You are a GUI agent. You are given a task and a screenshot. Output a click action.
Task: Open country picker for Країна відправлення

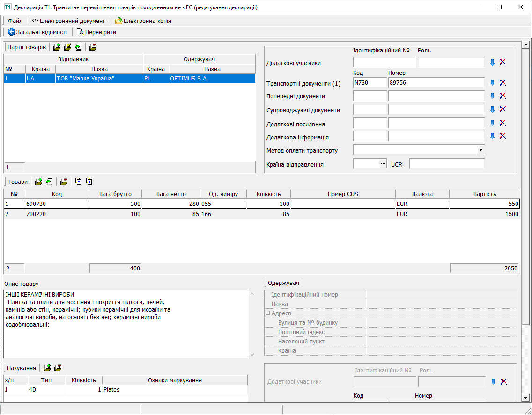pos(383,164)
